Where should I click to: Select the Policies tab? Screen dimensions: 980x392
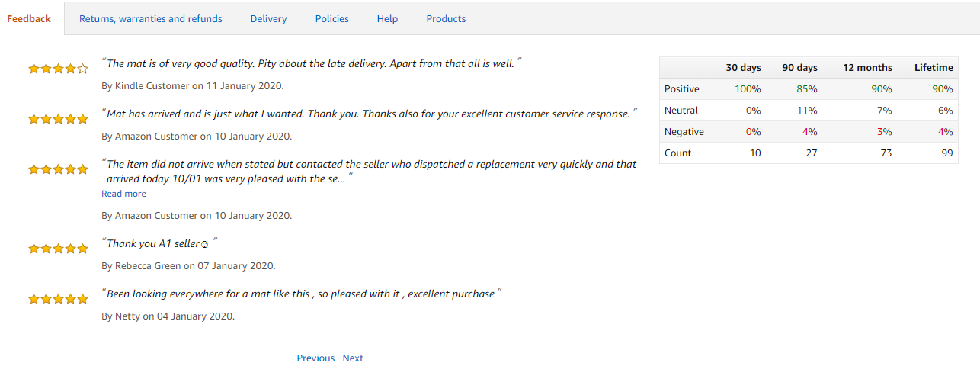pos(332,18)
